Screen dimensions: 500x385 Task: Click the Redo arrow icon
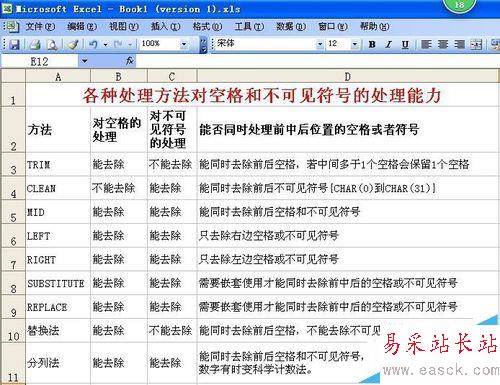pyautogui.click(x=118, y=44)
